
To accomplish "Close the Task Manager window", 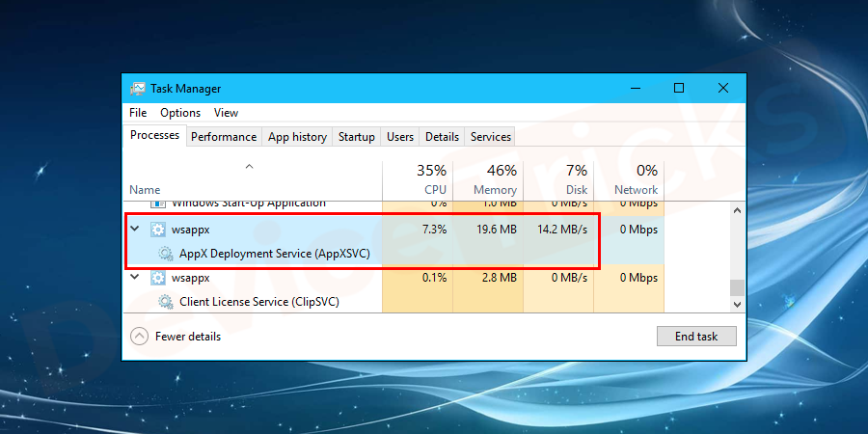I will click(723, 88).
